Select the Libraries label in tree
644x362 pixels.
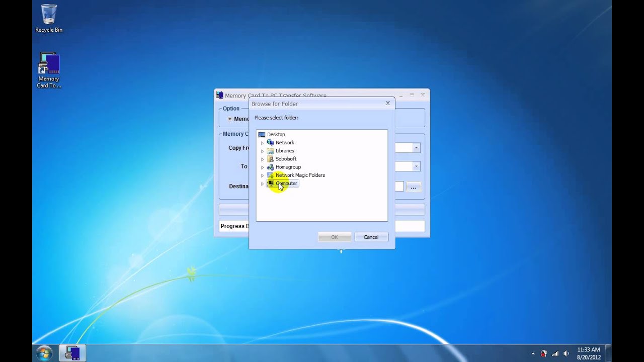pos(285,151)
